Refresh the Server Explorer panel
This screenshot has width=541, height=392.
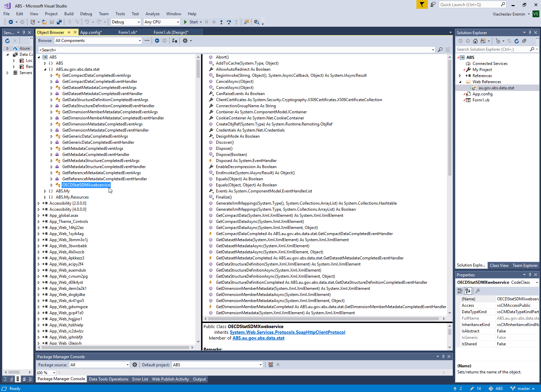tap(7, 41)
